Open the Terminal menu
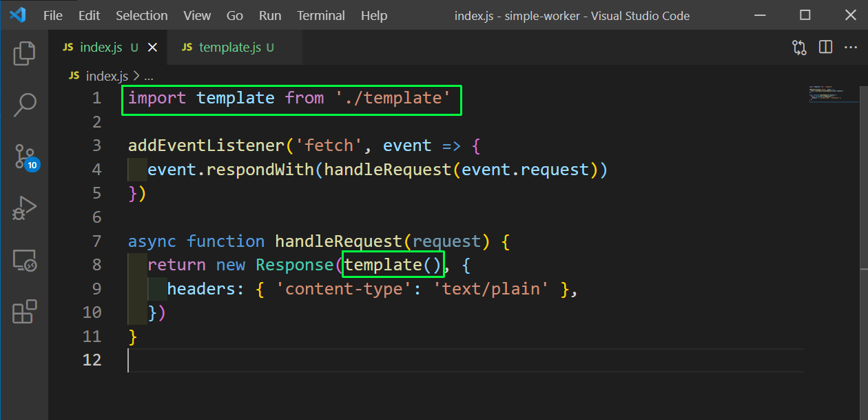868x420 pixels. pyautogui.click(x=321, y=15)
